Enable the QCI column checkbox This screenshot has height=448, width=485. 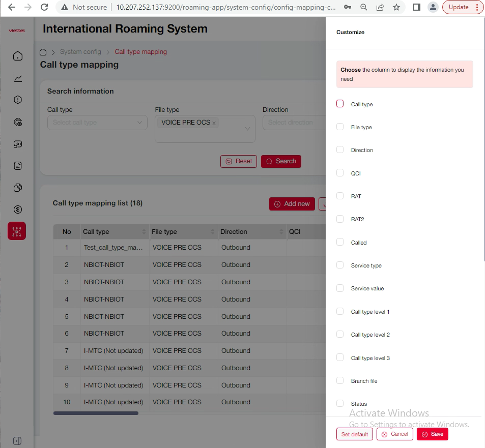(x=340, y=173)
